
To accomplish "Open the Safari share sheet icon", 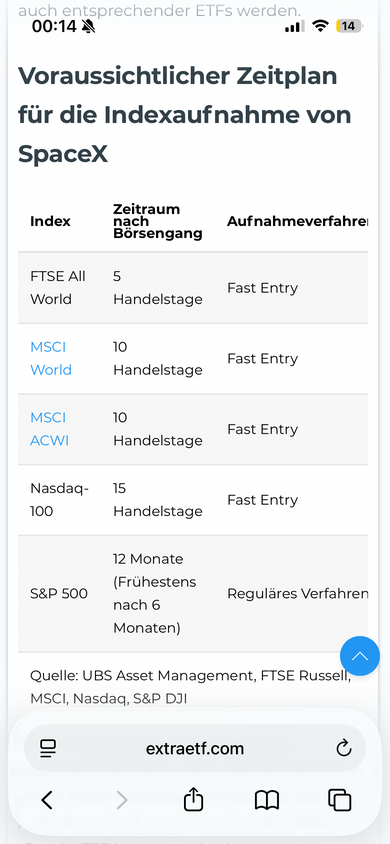I will tap(193, 799).
